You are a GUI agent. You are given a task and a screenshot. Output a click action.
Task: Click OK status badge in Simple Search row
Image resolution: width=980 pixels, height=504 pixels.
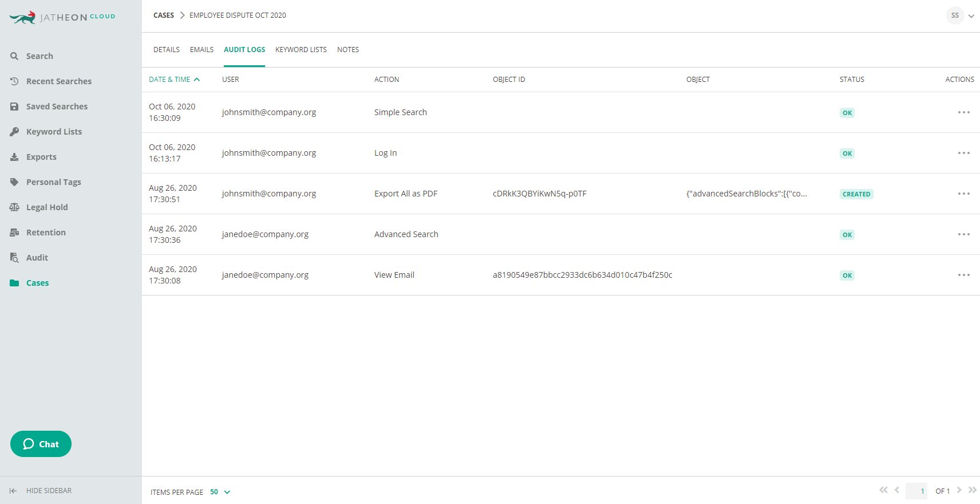[x=847, y=113]
